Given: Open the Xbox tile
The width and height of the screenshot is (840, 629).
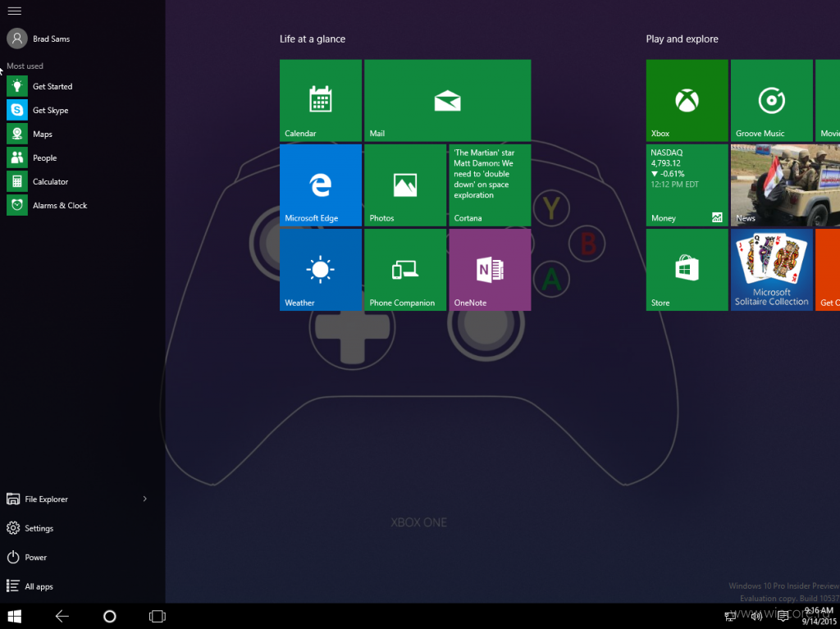Looking at the screenshot, I should [687, 100].
